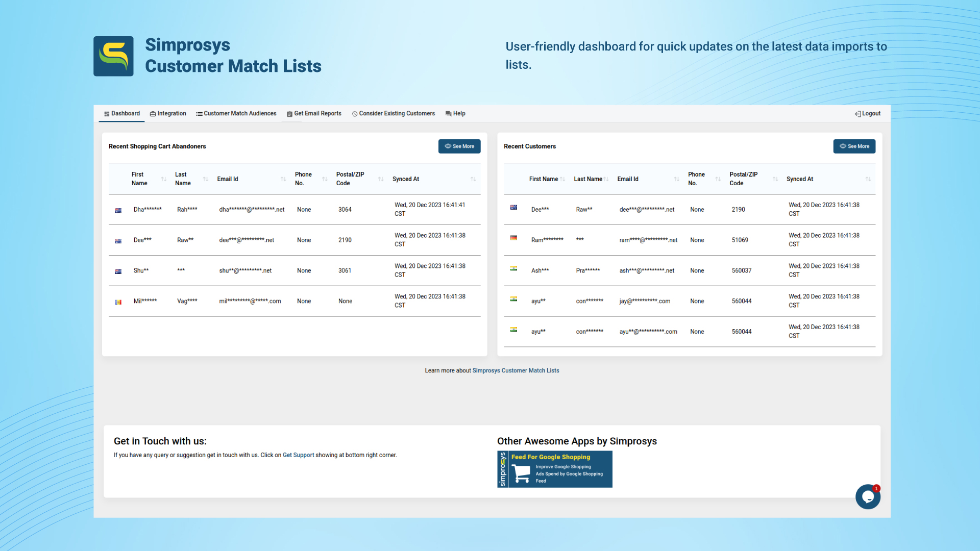The height and width of the screenshot is (551, 980).
Task: Open the chat support bubble
Action: (868, 496)
